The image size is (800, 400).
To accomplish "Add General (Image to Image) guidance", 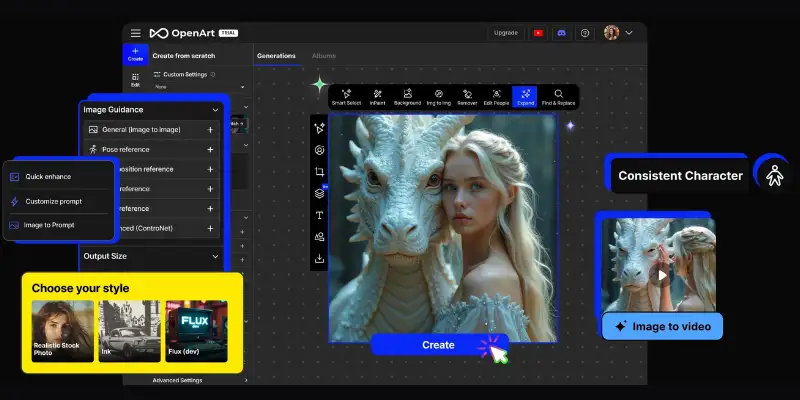I will point(210,130).
